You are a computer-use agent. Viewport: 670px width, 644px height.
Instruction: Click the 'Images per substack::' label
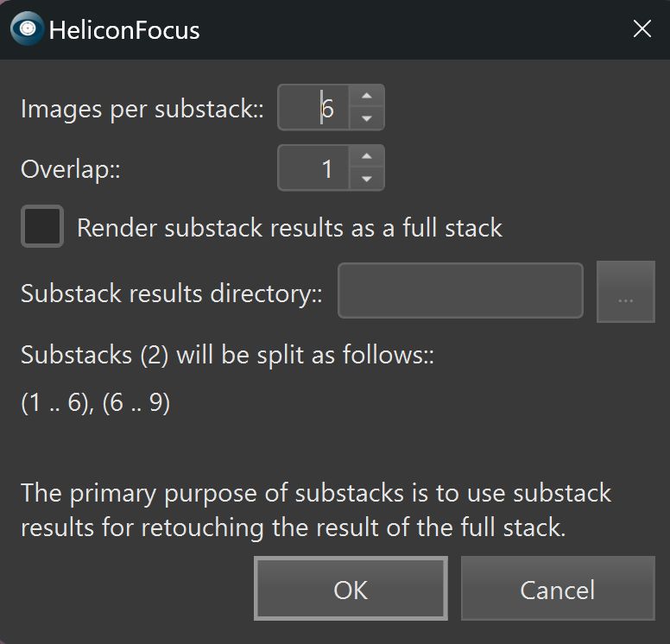tap(142, 109)
